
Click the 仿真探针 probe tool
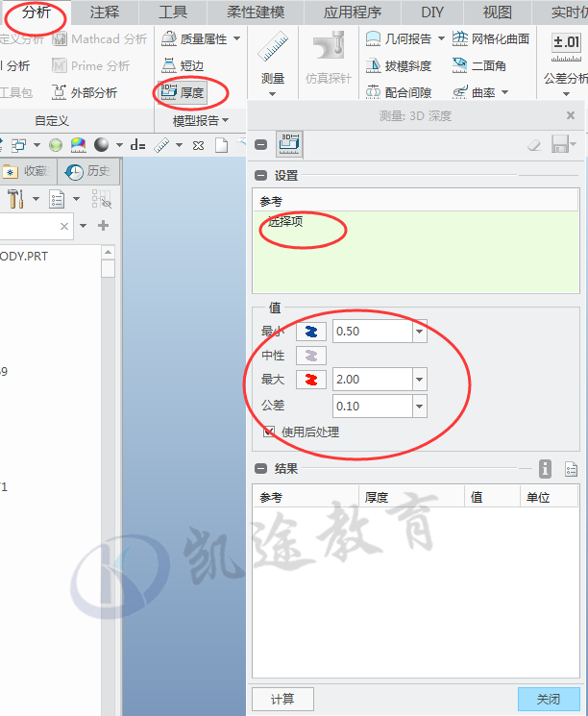pyautogui.click(x=329, y=57)
